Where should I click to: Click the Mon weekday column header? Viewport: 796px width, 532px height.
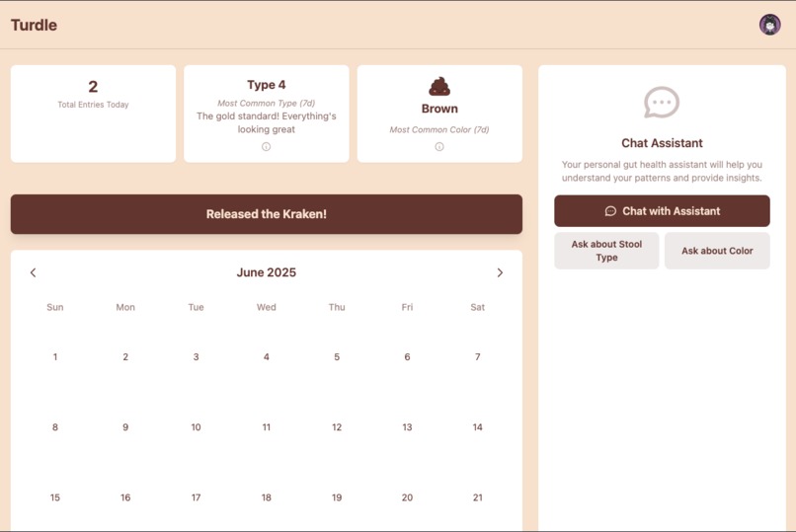125,307
